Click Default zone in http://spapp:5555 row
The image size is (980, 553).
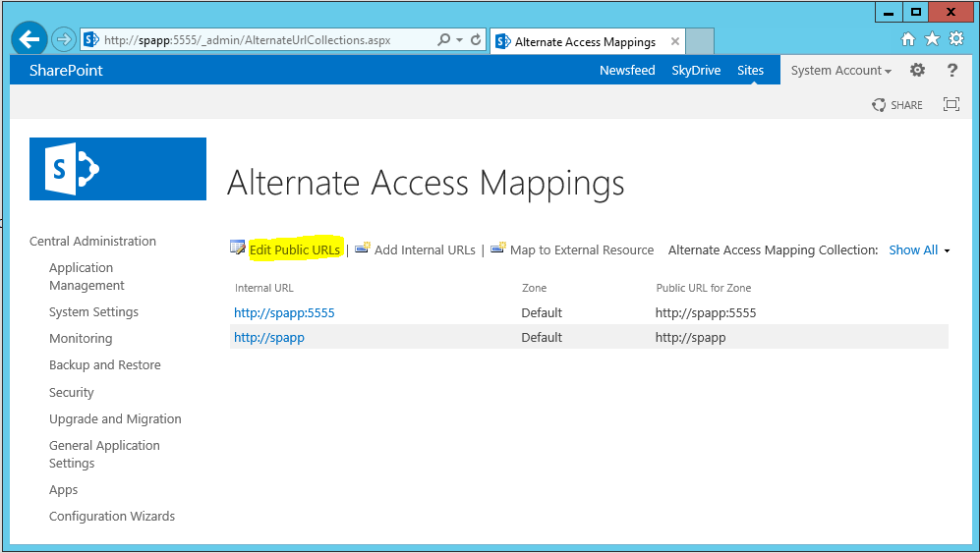pos(542,312)
